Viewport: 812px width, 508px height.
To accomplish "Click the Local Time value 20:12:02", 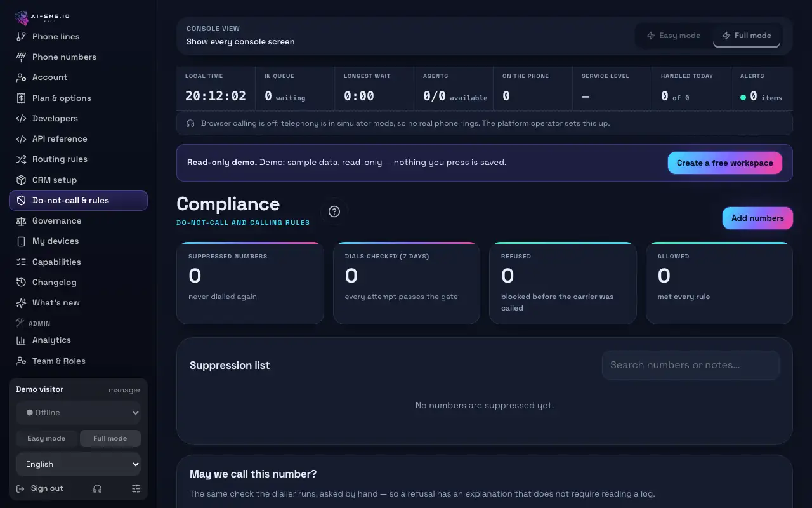I will pos(216,96).
